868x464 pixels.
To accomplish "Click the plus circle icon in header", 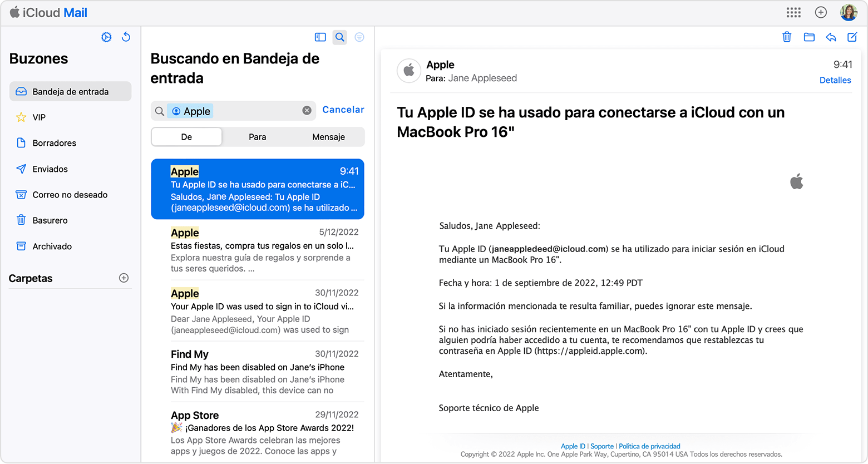I will (821, 12).
